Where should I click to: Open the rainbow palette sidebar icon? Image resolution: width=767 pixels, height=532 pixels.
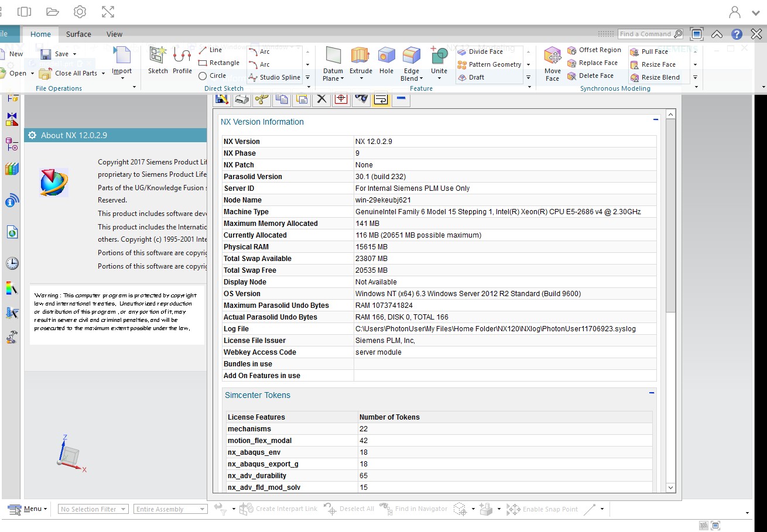12,288
